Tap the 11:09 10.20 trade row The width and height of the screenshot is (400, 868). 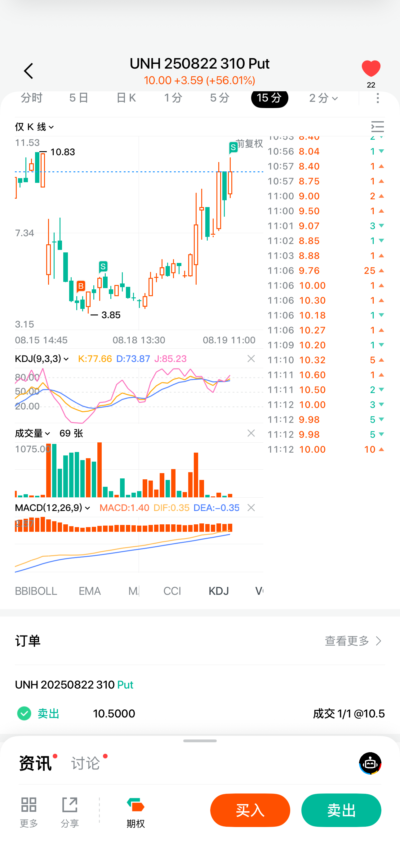326,345
